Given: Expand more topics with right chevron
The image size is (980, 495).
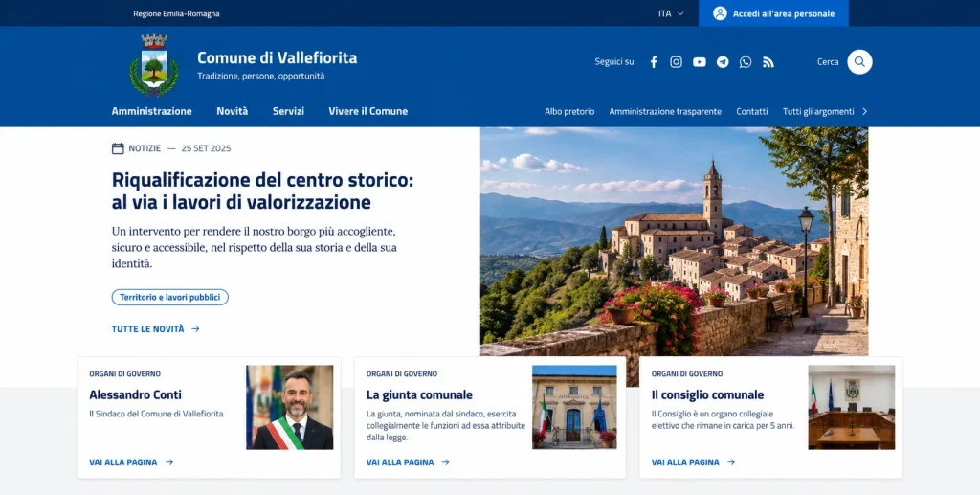Looking at the screenshot, I should pos(865,111).
